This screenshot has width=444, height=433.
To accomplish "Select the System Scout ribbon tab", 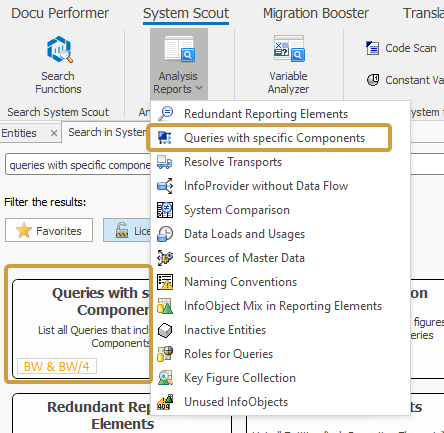I will 186,13.
